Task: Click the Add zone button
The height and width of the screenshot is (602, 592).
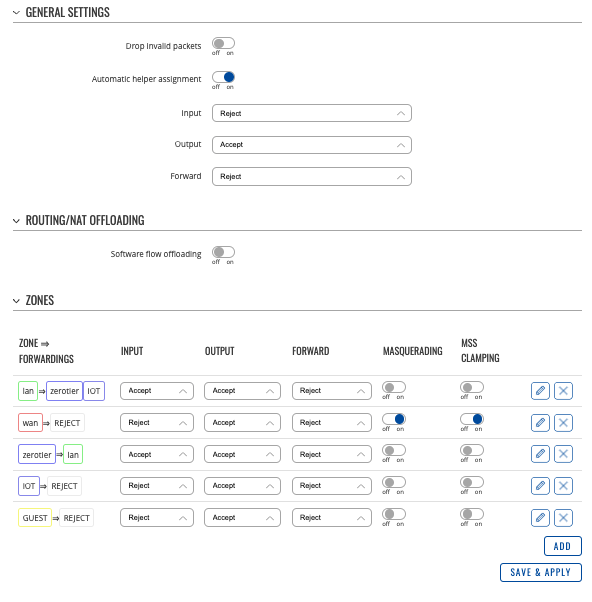Action: [562, 546]
